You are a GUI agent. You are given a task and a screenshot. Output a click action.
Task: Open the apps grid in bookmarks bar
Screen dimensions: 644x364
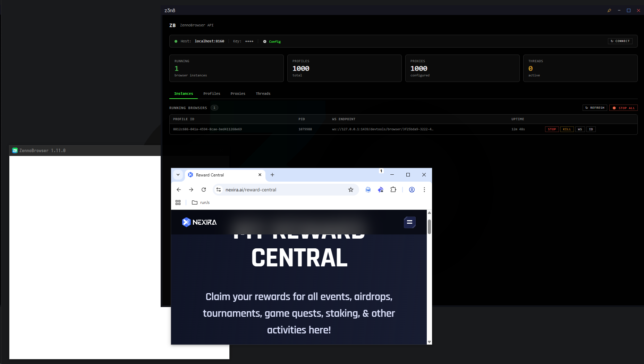[178, 202]
